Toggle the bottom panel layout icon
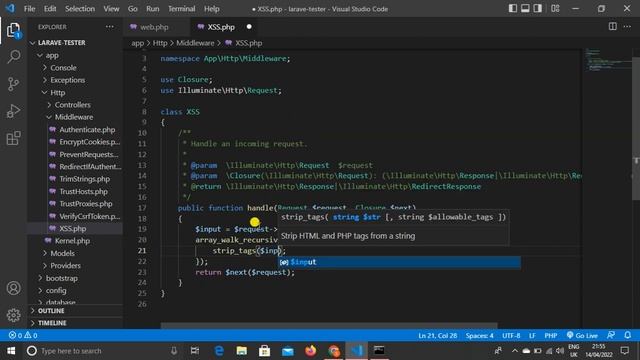The height and width of the screenshot is (360, 640). point(525,9)
